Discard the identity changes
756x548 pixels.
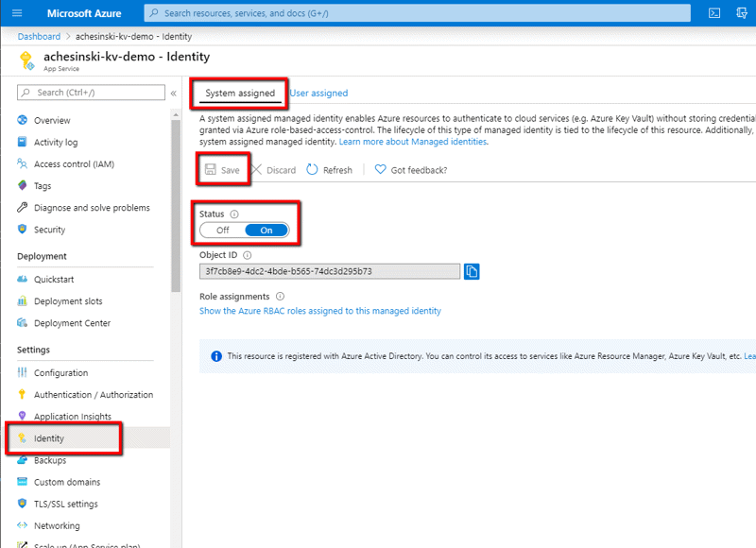click(274, 170)
